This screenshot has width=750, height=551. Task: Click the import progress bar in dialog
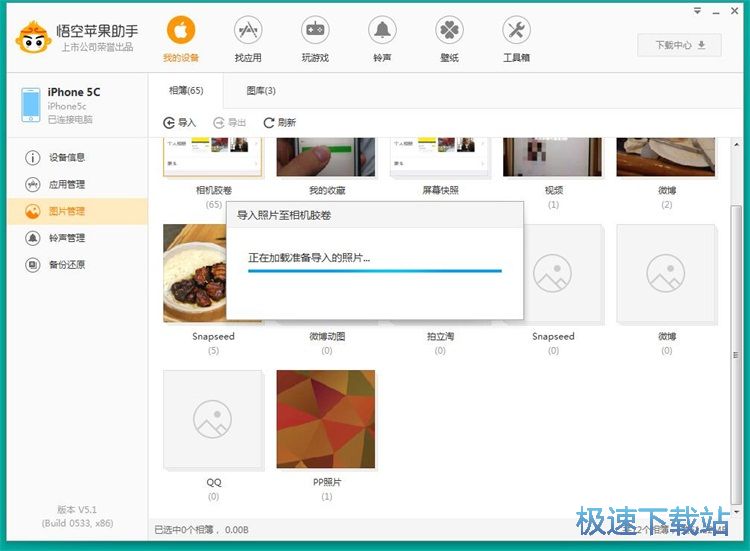point(375,271)
